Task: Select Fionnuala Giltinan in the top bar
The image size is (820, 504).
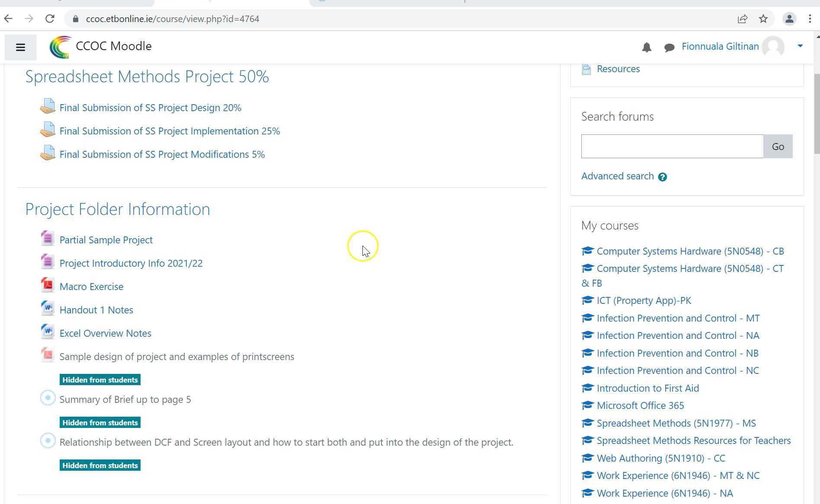Action: [720, 46]
